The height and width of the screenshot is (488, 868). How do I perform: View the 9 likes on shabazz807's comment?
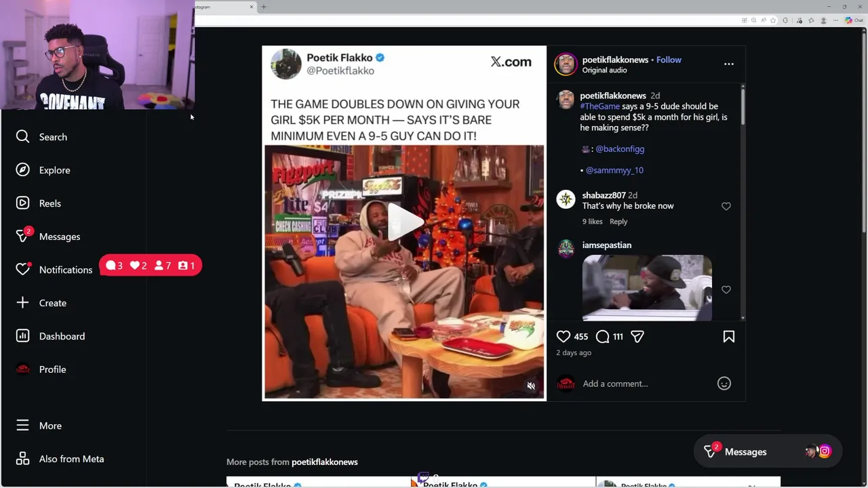pos(592,222)
